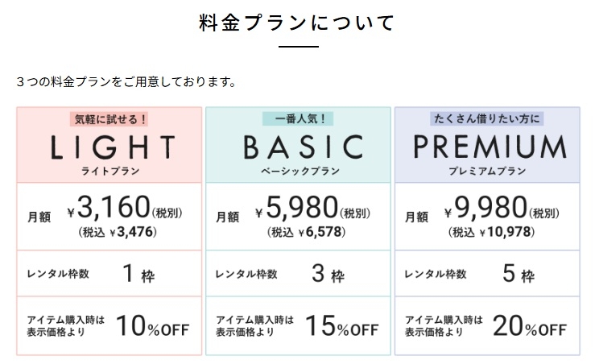Click the 税込 ¥3,476 price text

117,233
